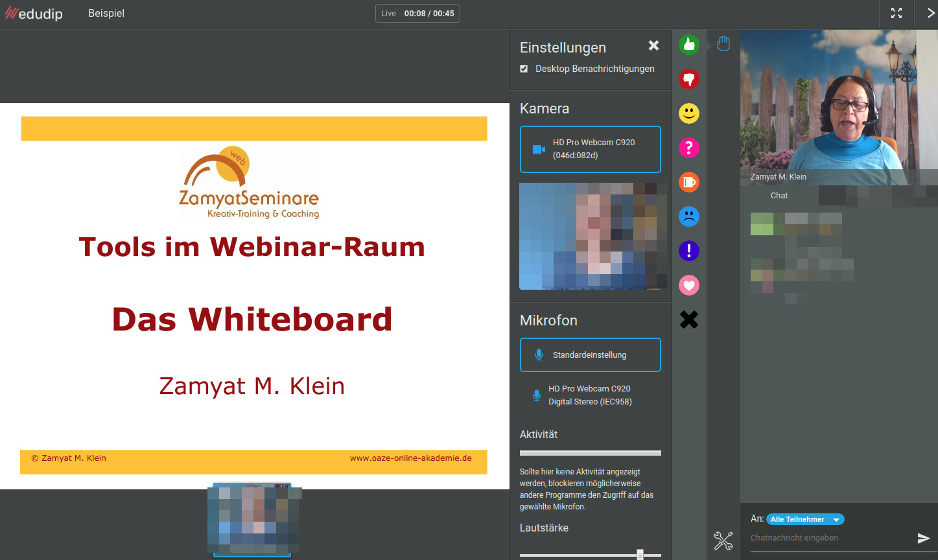Choose the yellow smiley face reaction
Image resolution: width=938 pixels, height=560 pixels.
point(688,113)
